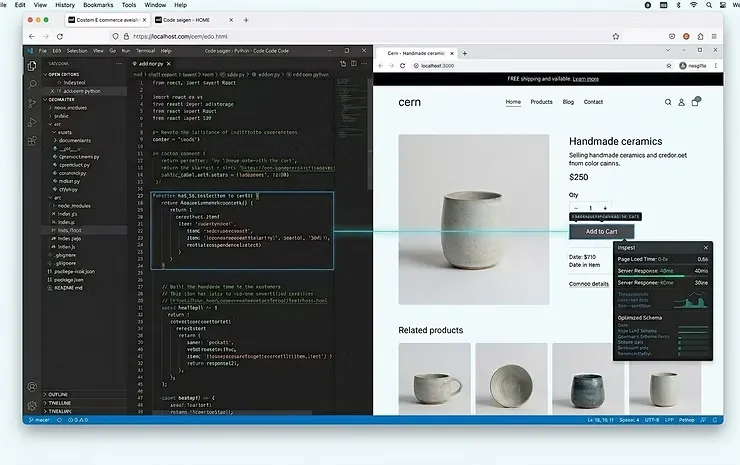Image resolution: width=740 pixels, height=465 pixels.
Task: Follow the Learn more link in the banner
Action: click(x=585, y=79)
